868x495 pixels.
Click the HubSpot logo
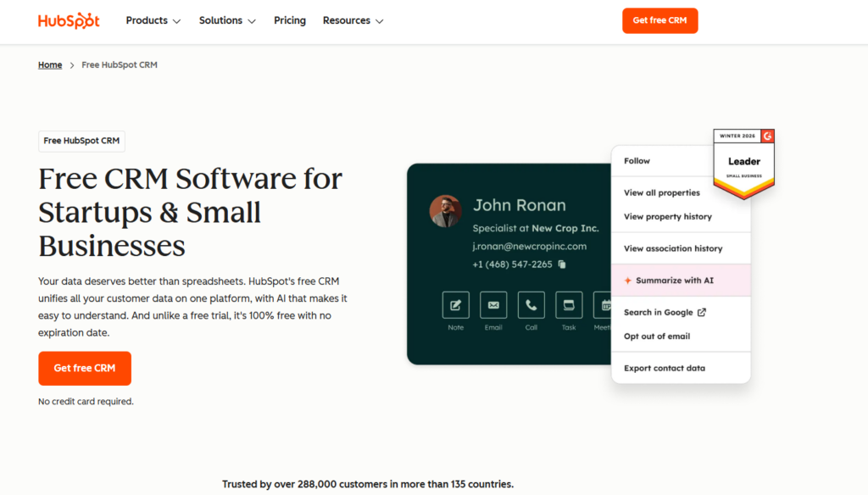pyautogui.click(x=69, y=21)
